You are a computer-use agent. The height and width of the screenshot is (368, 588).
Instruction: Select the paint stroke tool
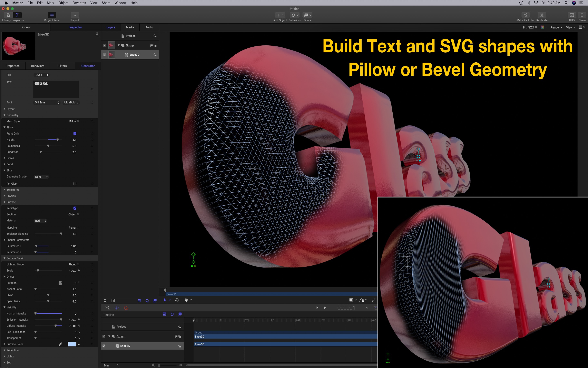(373, 300)
